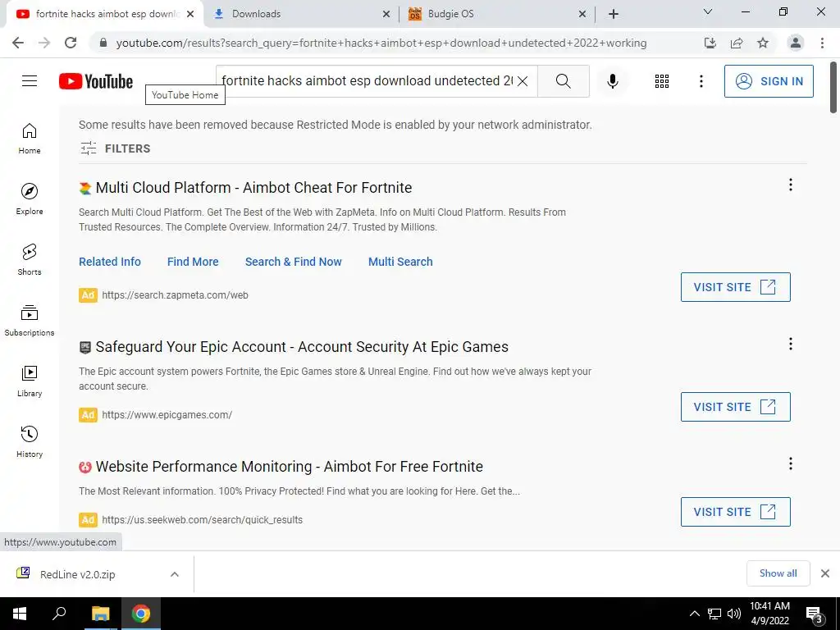Viewport: 840px width, 630px height.
Task: Click the YouTube logo
Action: pos(96,81)
